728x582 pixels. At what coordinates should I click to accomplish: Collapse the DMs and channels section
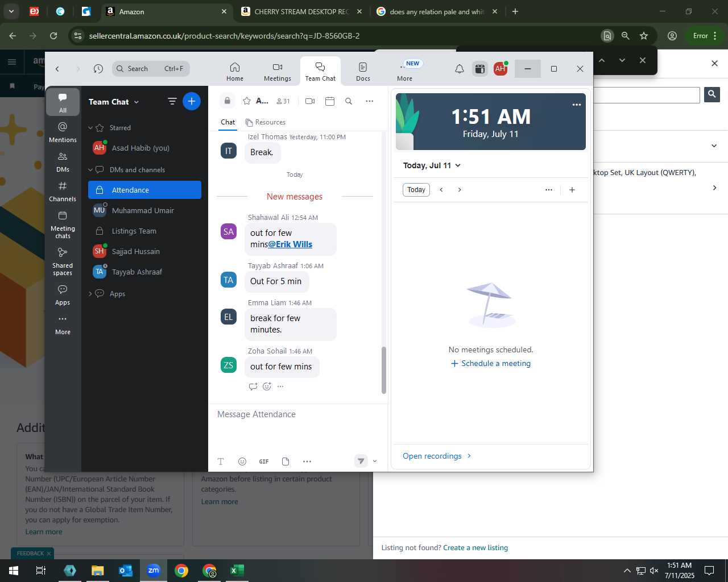point(90,170)
